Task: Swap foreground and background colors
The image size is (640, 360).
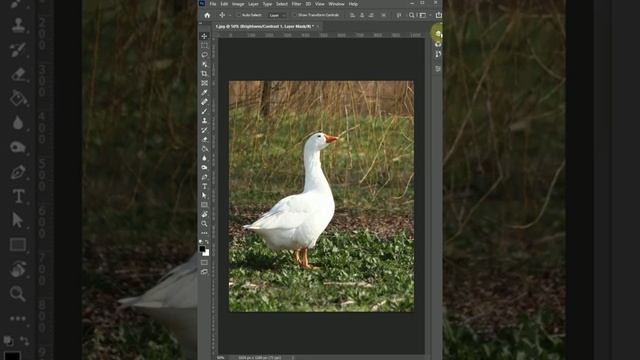Action: (x=207, y=242)
